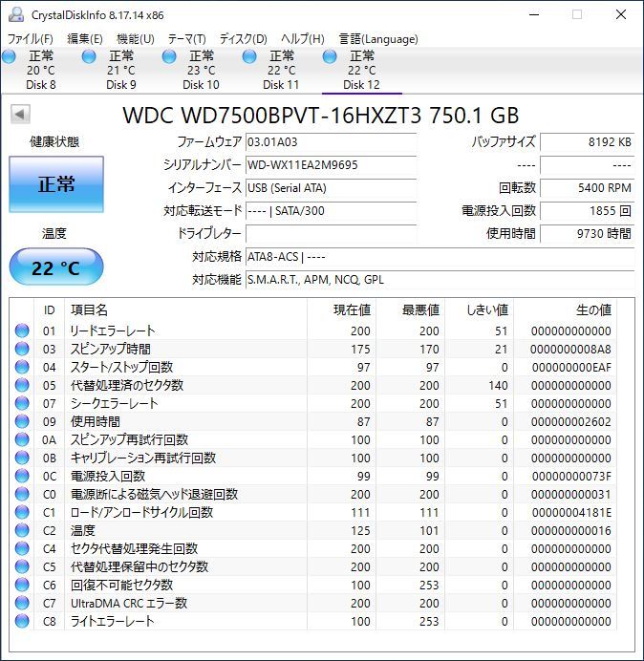Click status orb for attribute 04 スタート/ストップ回数

pyautogui.click(x=22, y=367)
